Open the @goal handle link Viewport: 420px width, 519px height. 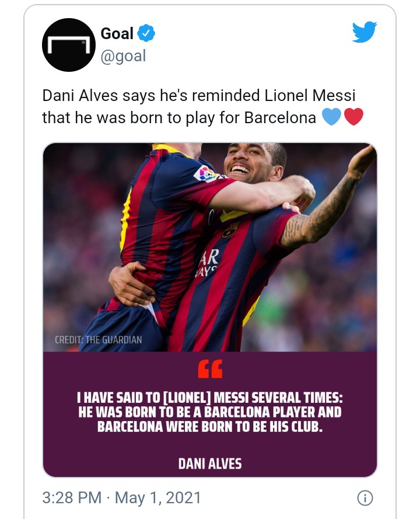click(x=124, y=55)
